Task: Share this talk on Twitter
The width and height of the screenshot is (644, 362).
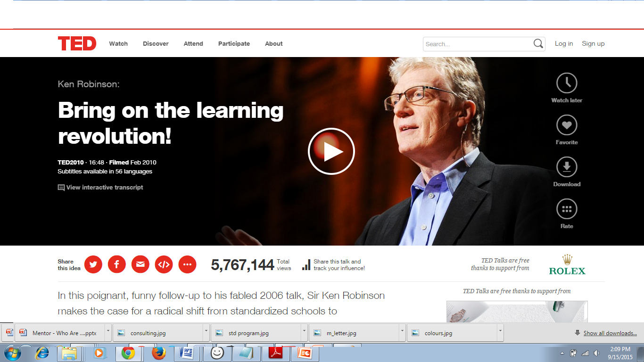Action: pyautogui.click(x=93, y=264)
